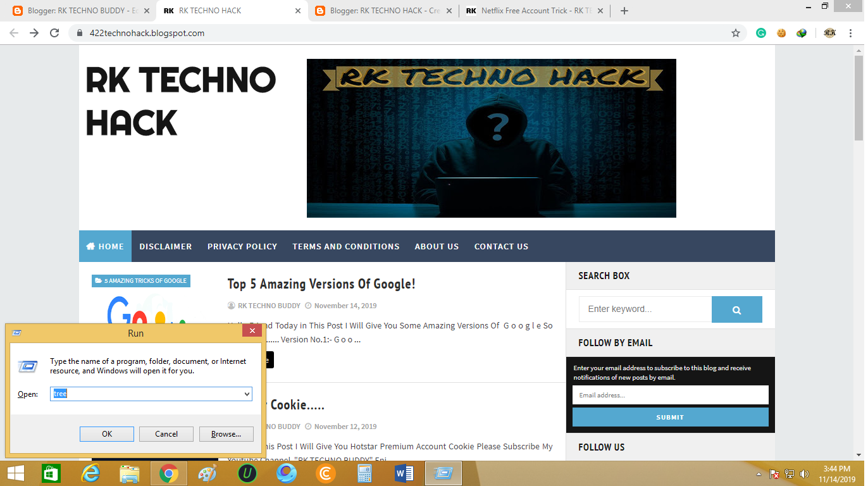Click the Chrome taskbar icon

tap(169, 473)
